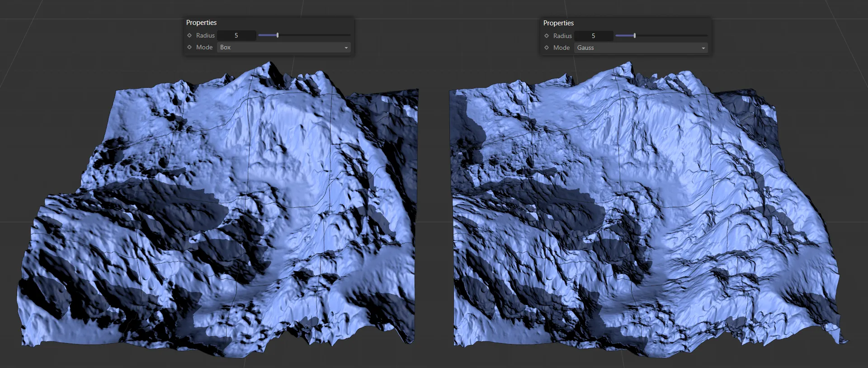
Task: Click the Radius label in the Box panel
Action: point(205,35)
